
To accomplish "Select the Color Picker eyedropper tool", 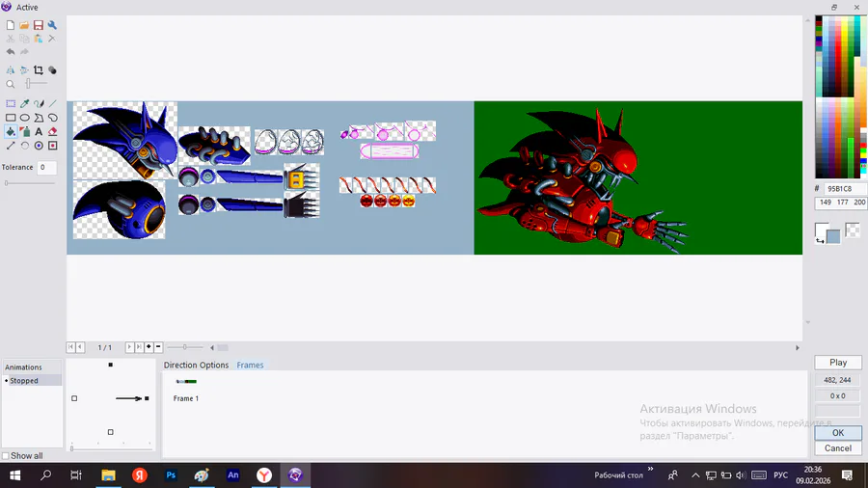I will tap(24, 103).
